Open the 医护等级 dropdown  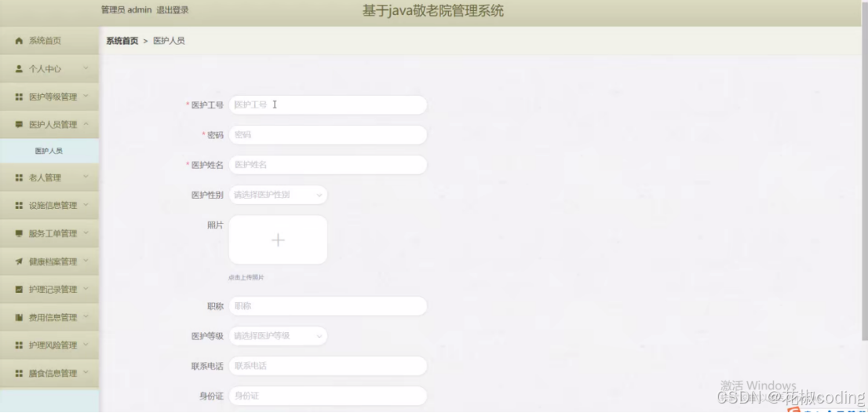click(278, 335)
